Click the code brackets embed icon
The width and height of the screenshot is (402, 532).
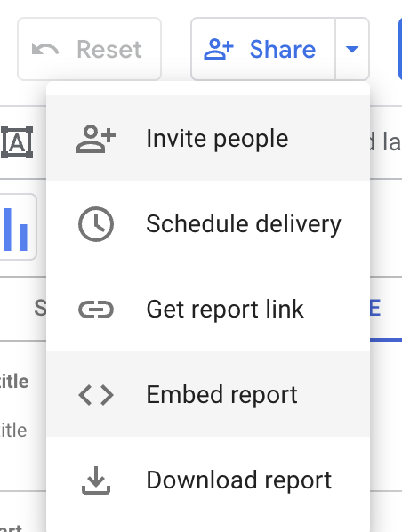(x=96, y=395)
